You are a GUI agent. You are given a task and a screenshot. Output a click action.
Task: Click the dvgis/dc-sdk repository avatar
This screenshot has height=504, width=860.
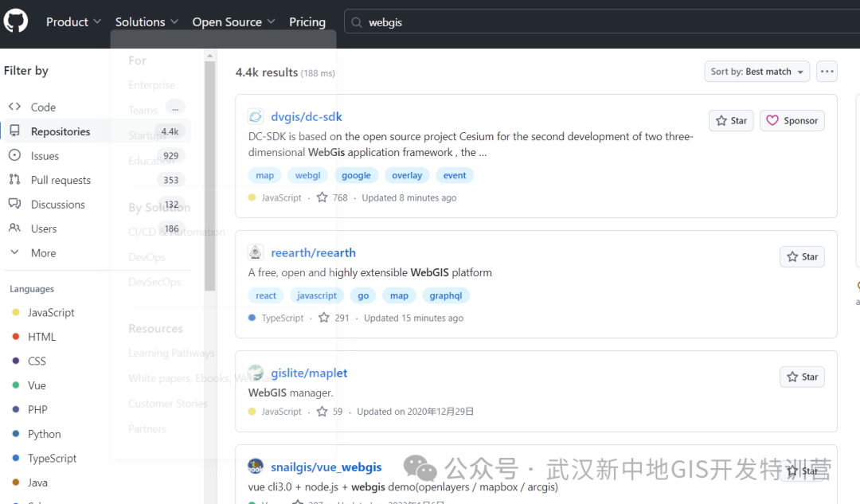(x=256, y=116)
